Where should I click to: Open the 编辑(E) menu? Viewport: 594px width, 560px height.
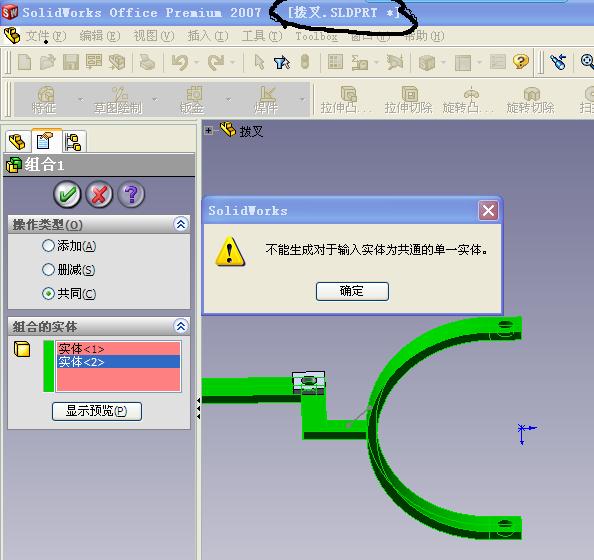click(x=100, y=36)
